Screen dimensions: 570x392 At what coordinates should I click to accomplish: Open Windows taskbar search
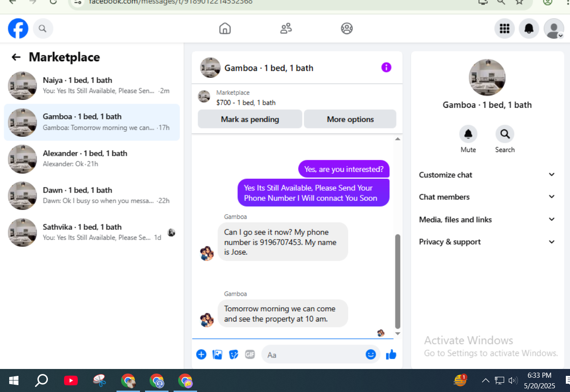[x=41, y=380]
